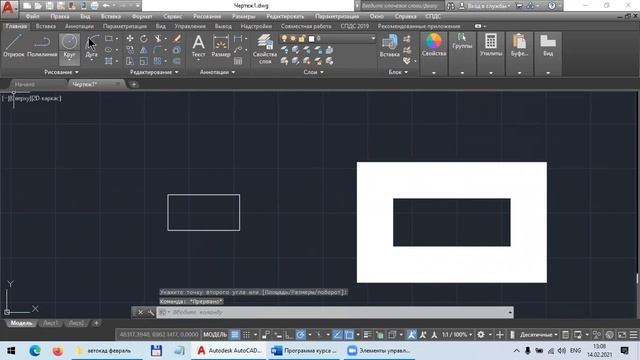
Task: Open the annotation scale 1:1 dropdown
Action: [x=457, y=335]
